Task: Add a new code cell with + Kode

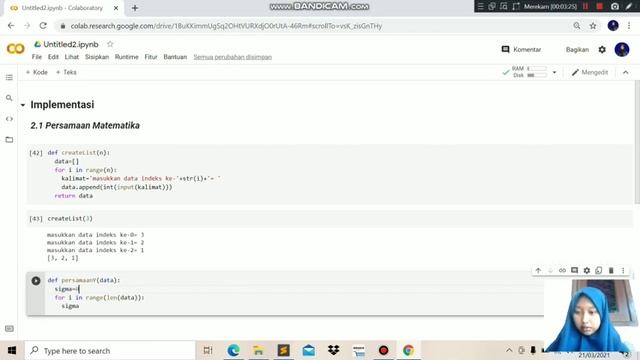Action: (37, 72)
